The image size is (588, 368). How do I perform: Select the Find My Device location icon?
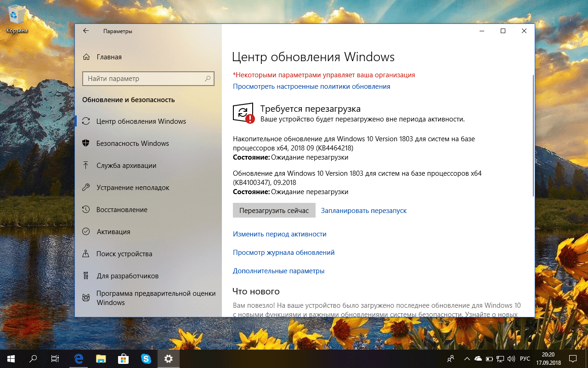(x=87, y=253)
